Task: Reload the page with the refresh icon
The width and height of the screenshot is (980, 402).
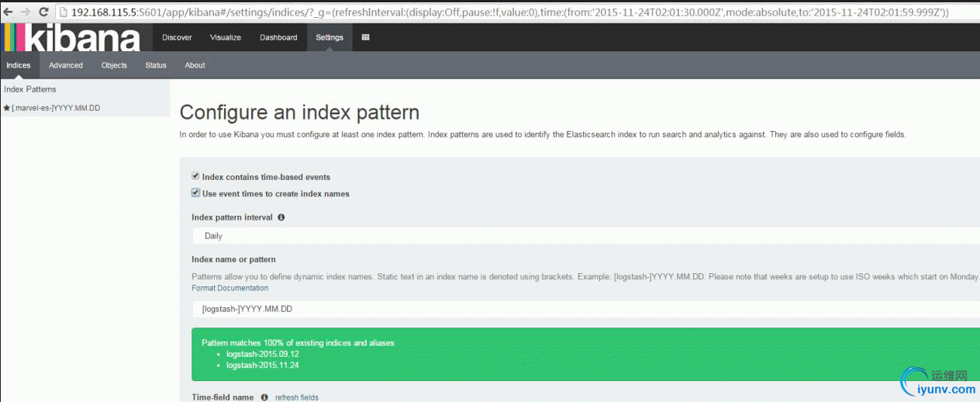Action: click(x=43, y=12)
